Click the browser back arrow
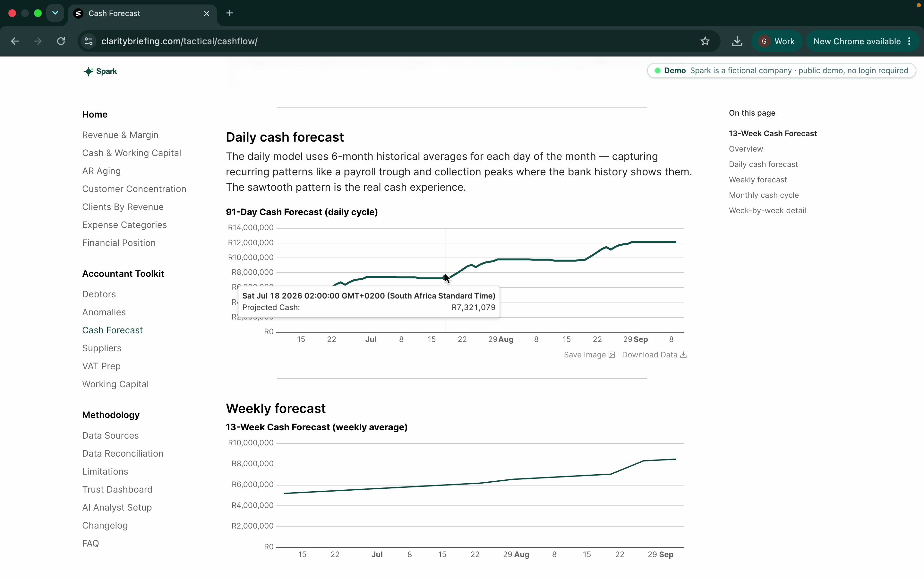Viewport: 924px width, 578px height. click(15, 41)
